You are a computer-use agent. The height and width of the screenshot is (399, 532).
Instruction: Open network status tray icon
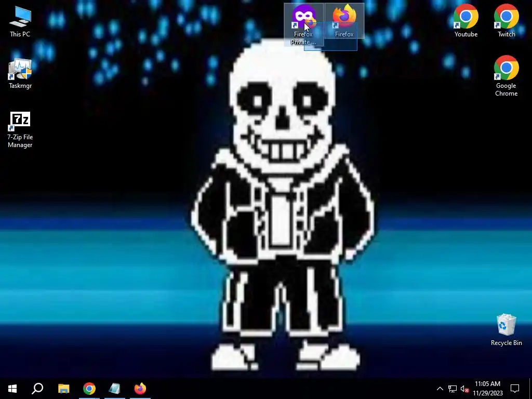pyautogui.click(x=453, y=389)
